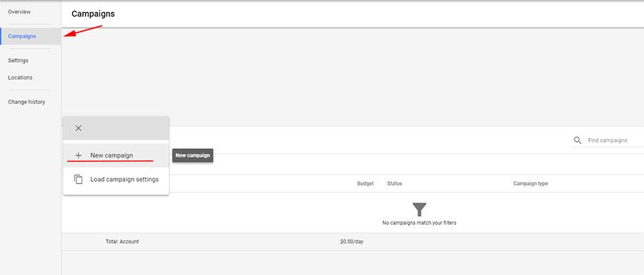Click the funnel filter icon

coord(419,210)
